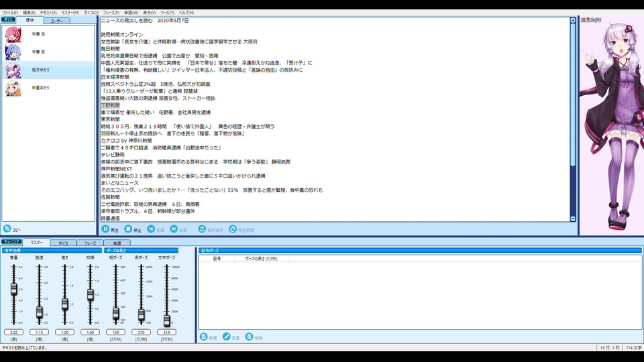Click the カナロコ by 神奈川新聞 line
The width and height of the screenshot is (644, 362).
(127, 141)
